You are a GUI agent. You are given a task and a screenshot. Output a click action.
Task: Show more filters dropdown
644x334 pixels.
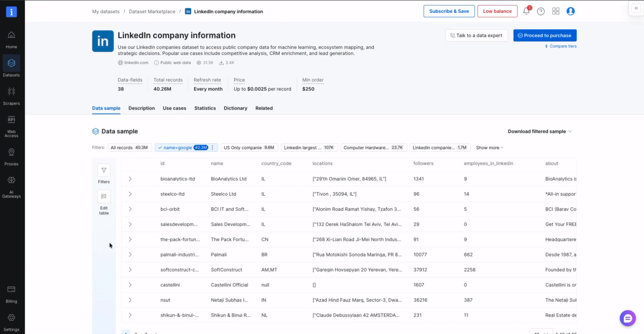(490, 148)
